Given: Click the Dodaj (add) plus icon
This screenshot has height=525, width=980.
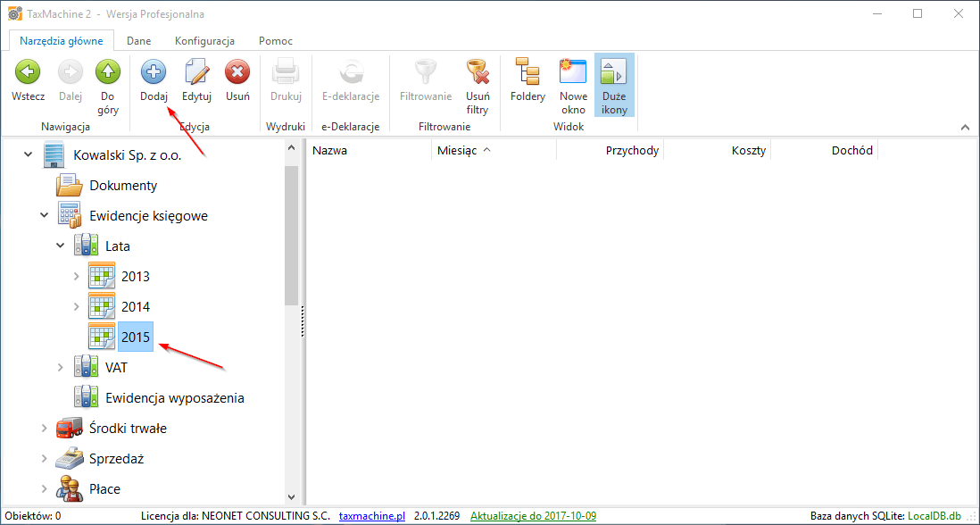Looking at the screenshot, I should [x=154, y=72].
